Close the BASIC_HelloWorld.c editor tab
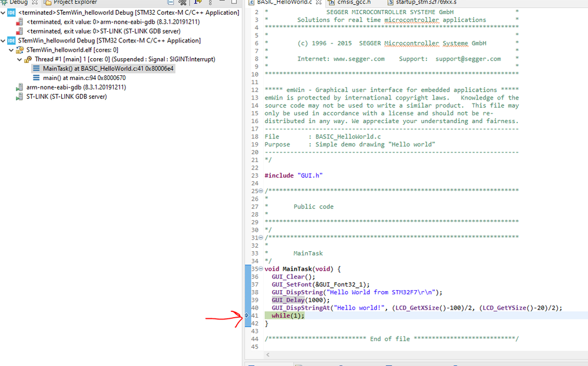The image size is (588, 366). coord(319,2)
